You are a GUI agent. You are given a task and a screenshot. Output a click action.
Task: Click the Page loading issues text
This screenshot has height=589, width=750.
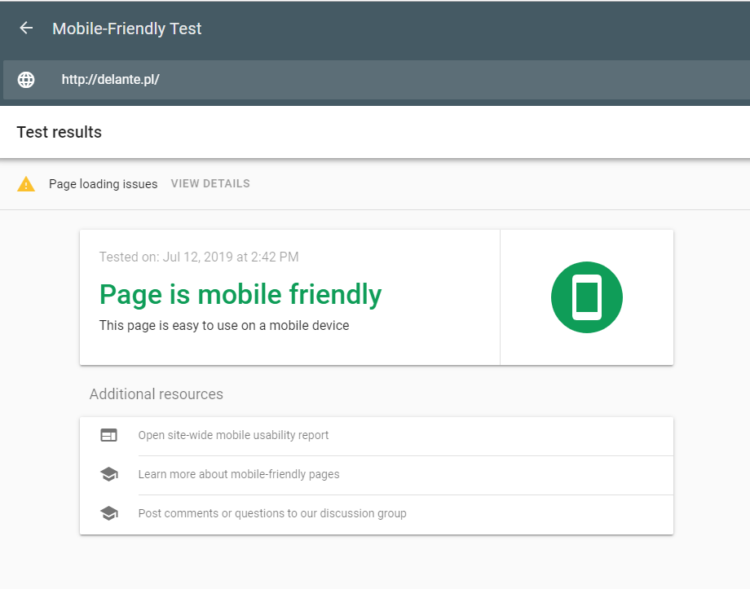[x=103, y=184]
